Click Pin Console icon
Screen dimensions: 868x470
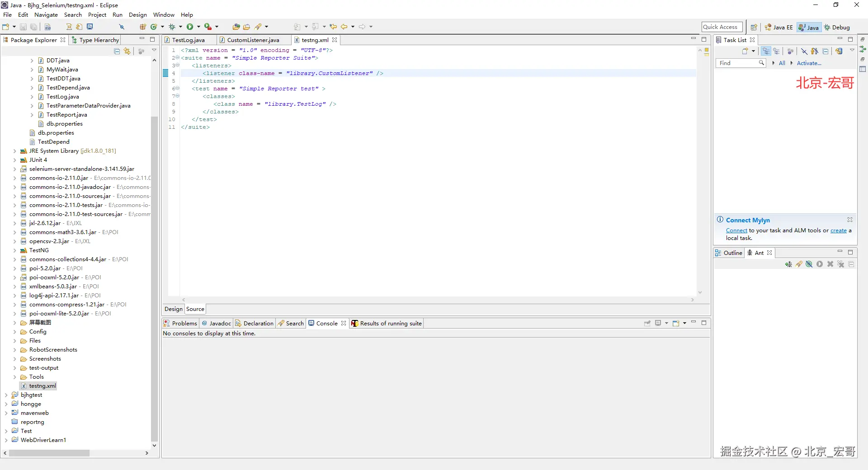tap(647, 323)
